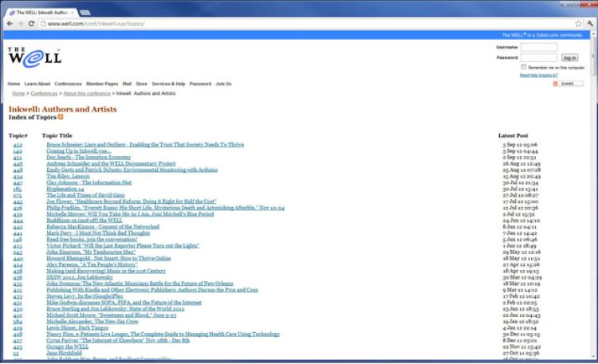Image resolution: width=598 pixels, height=364 pixels.
Task: Open Services & Help menu
Action: [168, 84]
